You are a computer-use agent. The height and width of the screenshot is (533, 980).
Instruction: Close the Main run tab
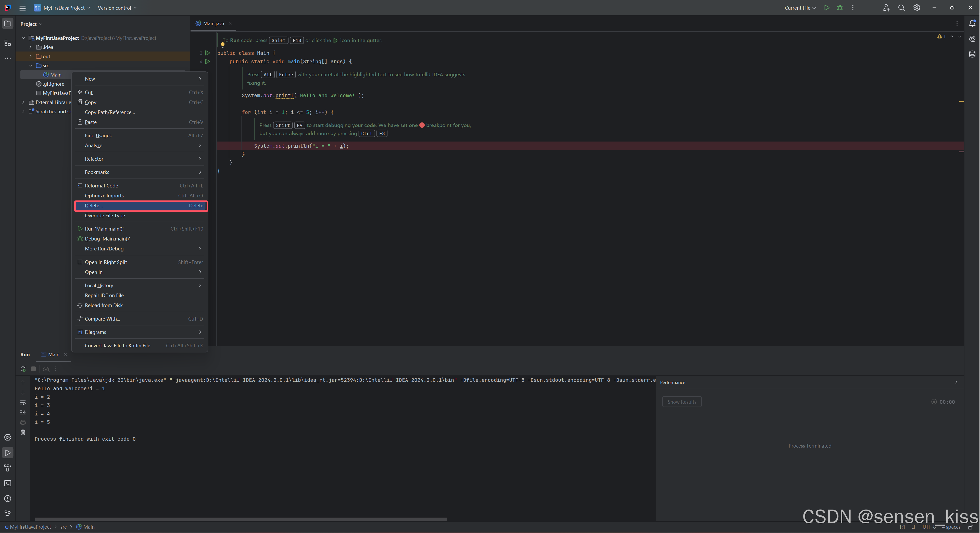(66, 354)
